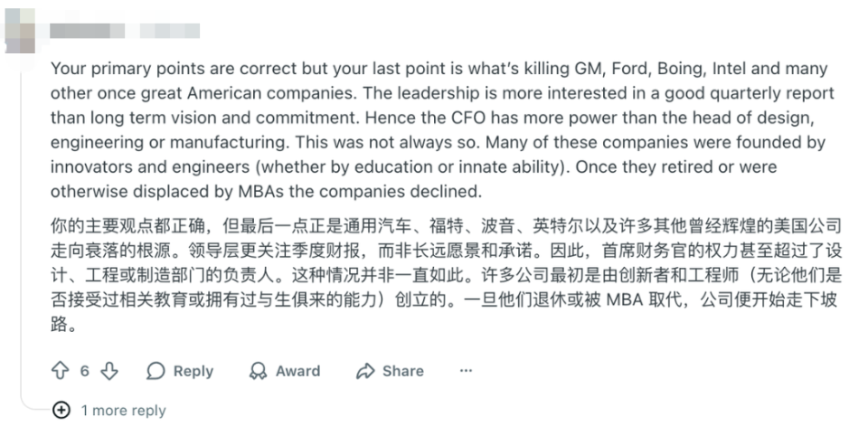This screenshot has width=868, height=427.
Task: Click the Reply speech bubble icon
Action: [x=156, y=371]
